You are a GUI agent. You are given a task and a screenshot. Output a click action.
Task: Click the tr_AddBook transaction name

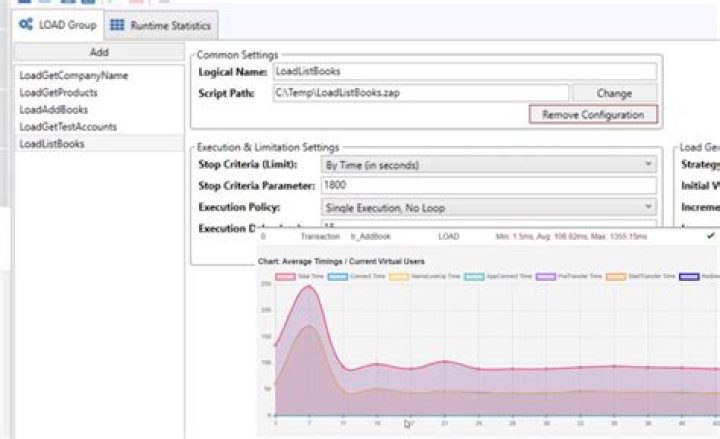point(371,236)
